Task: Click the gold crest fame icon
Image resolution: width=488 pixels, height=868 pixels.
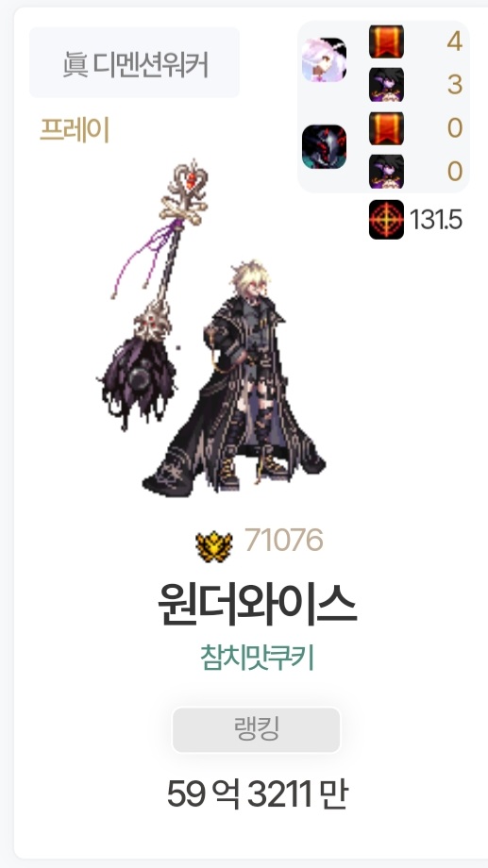Action: click(214, 546)
